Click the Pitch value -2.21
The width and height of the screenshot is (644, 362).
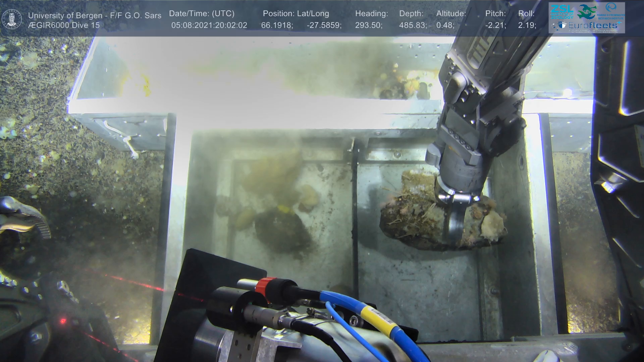[495, 25]
